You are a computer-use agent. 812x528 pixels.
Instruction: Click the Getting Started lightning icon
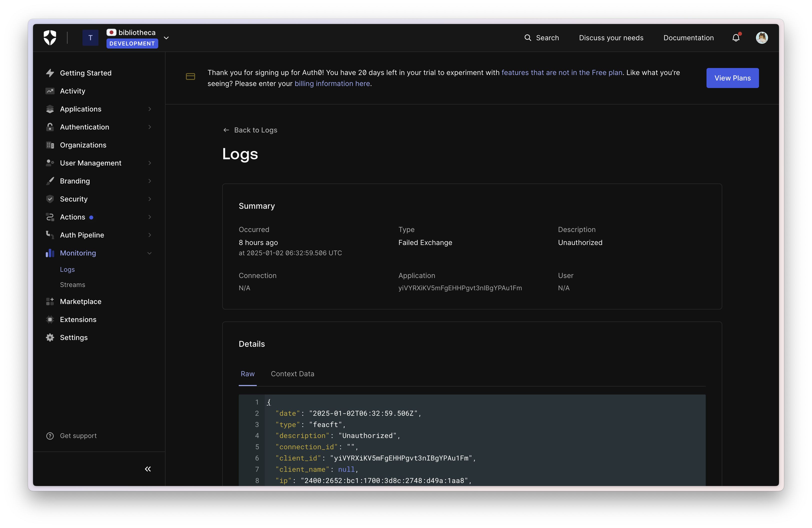point(50,73)
